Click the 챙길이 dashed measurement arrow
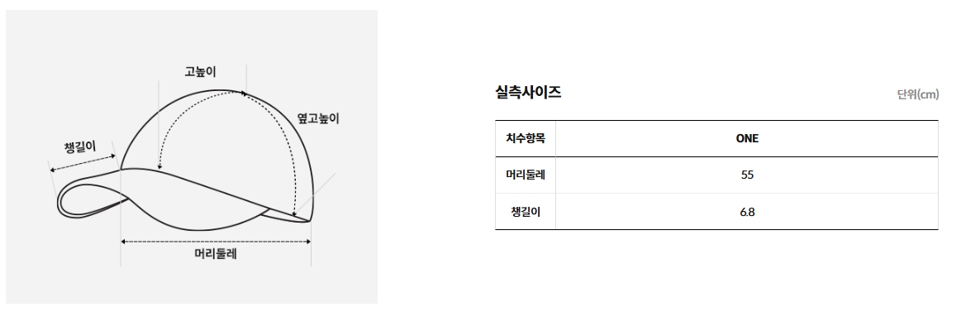The height and width of the screenshot is (312, 980). click(x=83, y=162)
